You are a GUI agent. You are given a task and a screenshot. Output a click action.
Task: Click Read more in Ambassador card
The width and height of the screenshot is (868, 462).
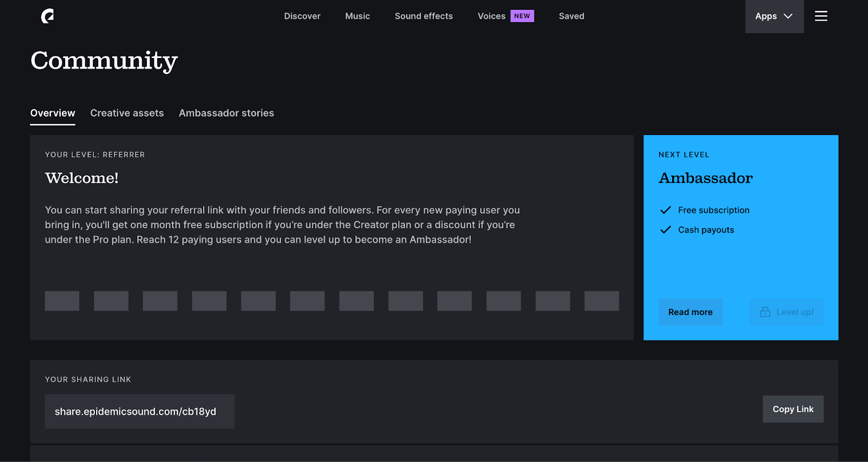coord(690,312)
